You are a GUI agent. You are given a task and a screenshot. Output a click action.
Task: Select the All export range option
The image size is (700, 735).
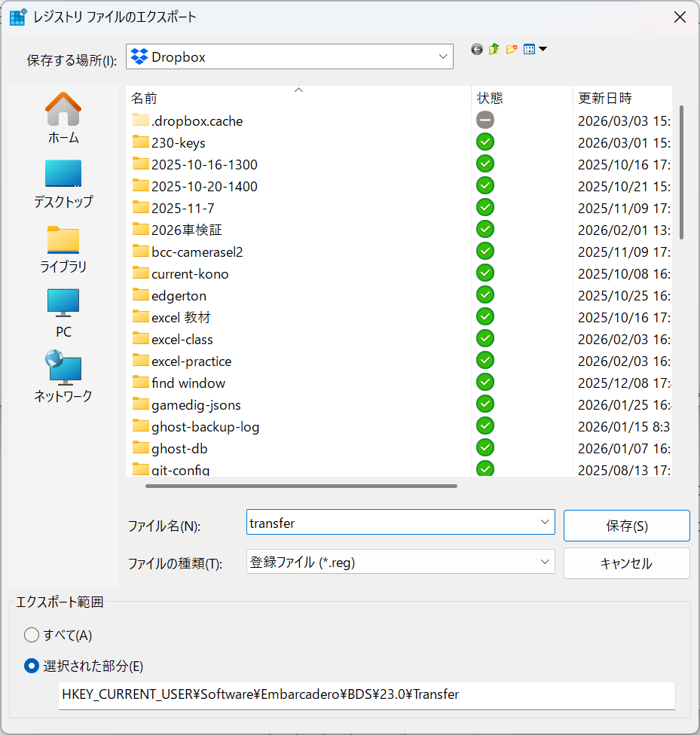[32, 635]
